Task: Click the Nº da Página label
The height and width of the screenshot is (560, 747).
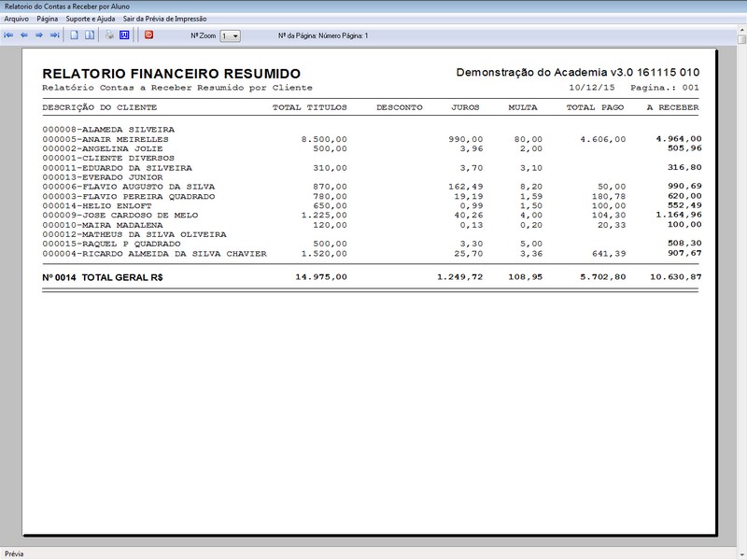Action: pyautogui.click(x=323, y=35)
